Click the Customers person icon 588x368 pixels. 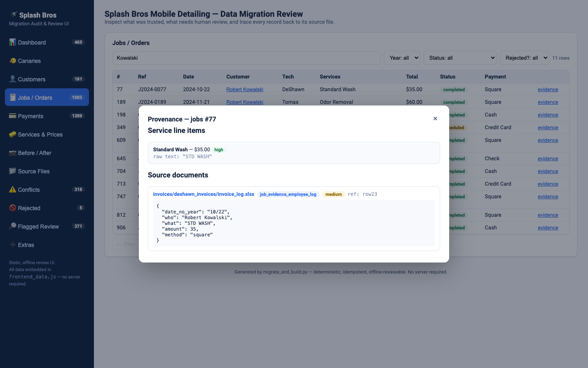(13, 79)
